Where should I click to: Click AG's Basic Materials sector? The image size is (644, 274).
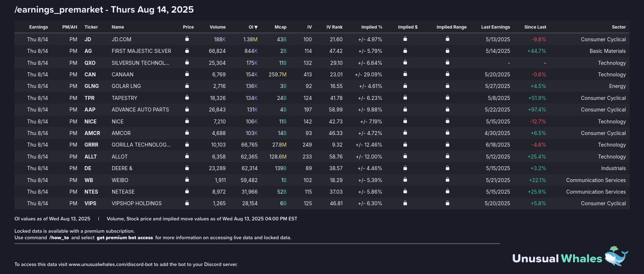click(x=607, y=51)
